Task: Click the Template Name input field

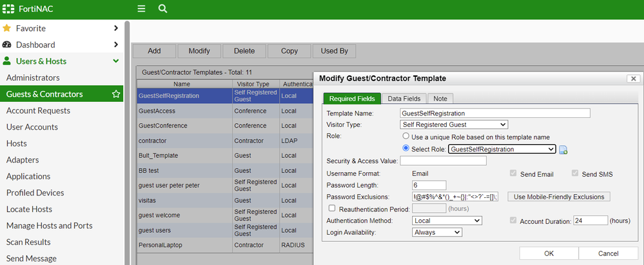Action: click(494, 113)
